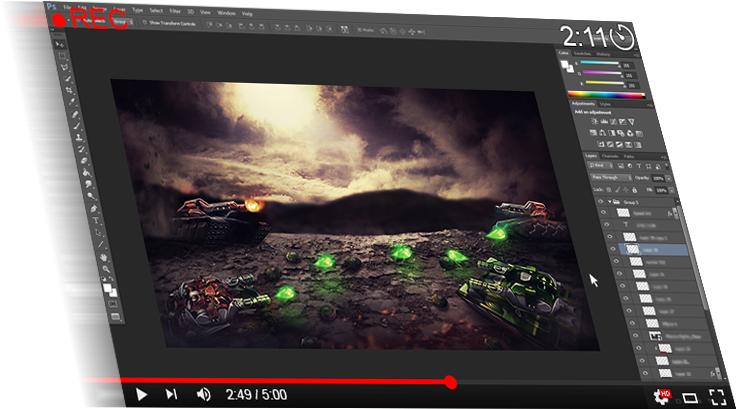This screenshot has height=409, width=736.
Task: Open Auto-Select Group dropdown in options bar
Action: coord(123,22)
